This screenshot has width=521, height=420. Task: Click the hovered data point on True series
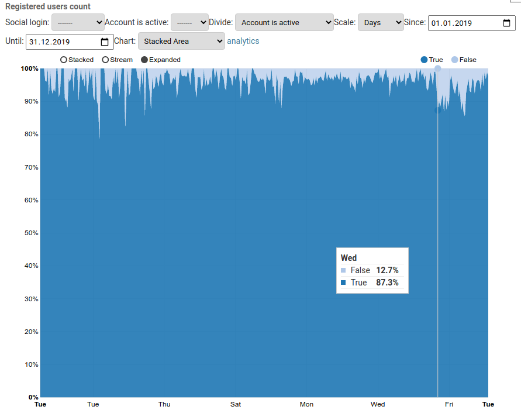(x=437, y=110)
